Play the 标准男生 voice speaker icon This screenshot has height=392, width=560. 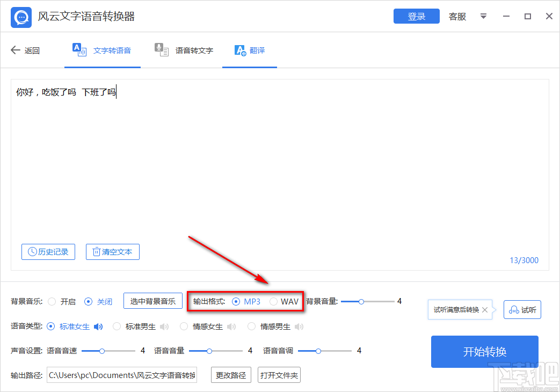(x=163, y=326)
